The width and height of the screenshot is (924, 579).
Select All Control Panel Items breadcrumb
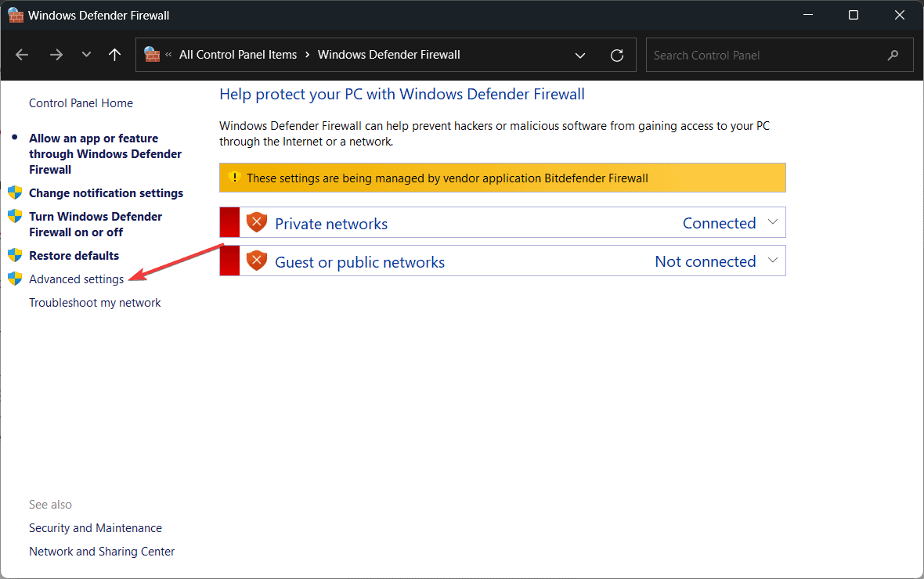pyautogui.click(x=238, y=55)
